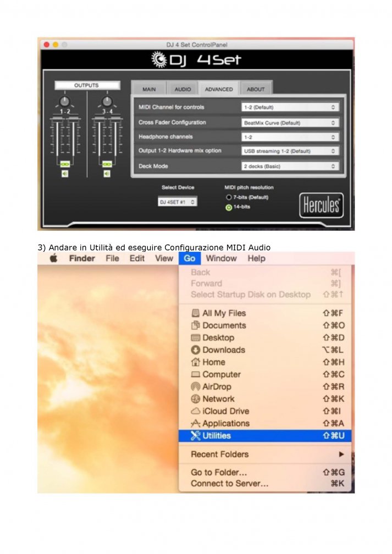Click the Desktop icon in Go menu
The image size is (392, 554).
click(196, 337)
